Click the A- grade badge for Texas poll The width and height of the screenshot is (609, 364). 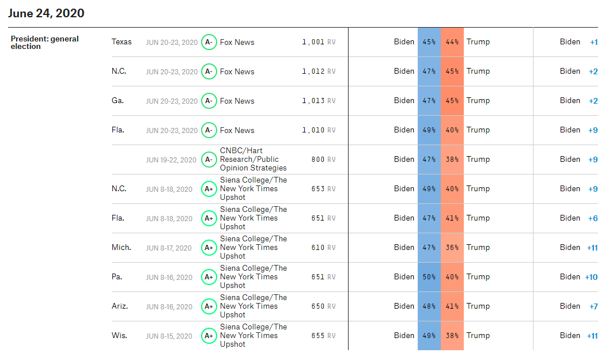tap(209, 42)
